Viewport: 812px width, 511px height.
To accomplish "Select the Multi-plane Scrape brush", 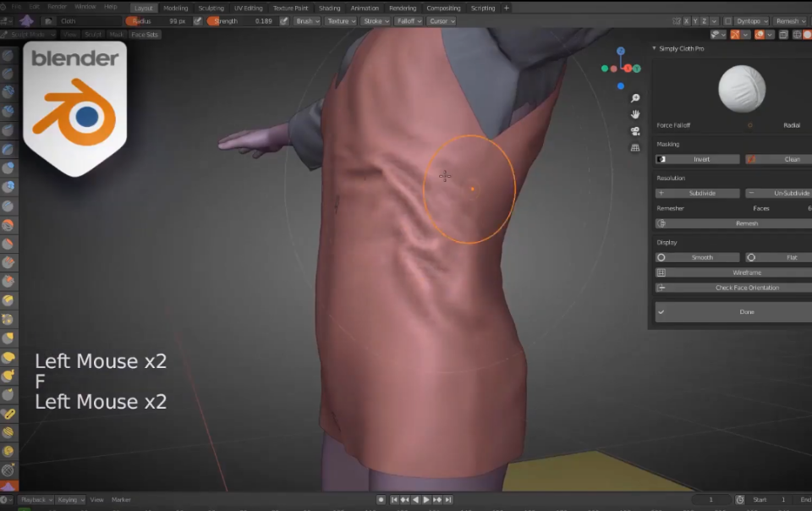I will click(8, 300).
